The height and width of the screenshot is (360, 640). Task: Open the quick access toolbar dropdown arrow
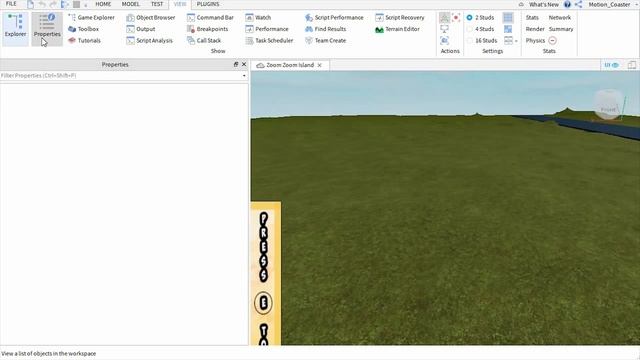(x=86, y=5)
